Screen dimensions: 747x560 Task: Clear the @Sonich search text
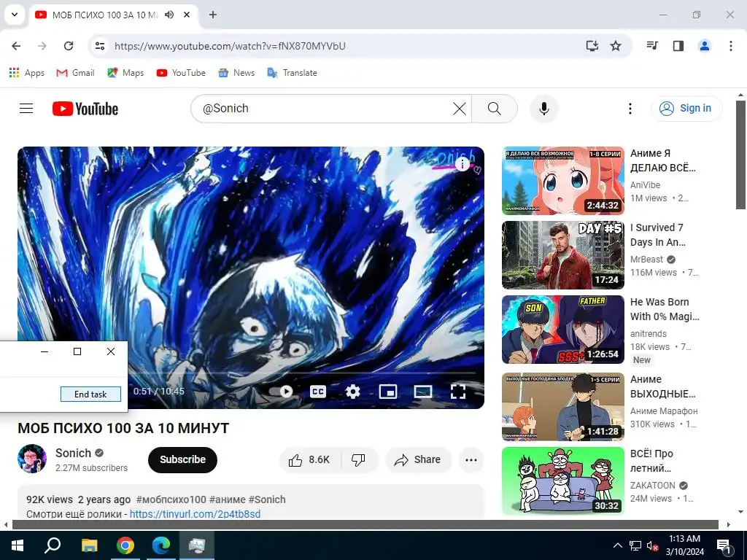[x=460, y=109]
